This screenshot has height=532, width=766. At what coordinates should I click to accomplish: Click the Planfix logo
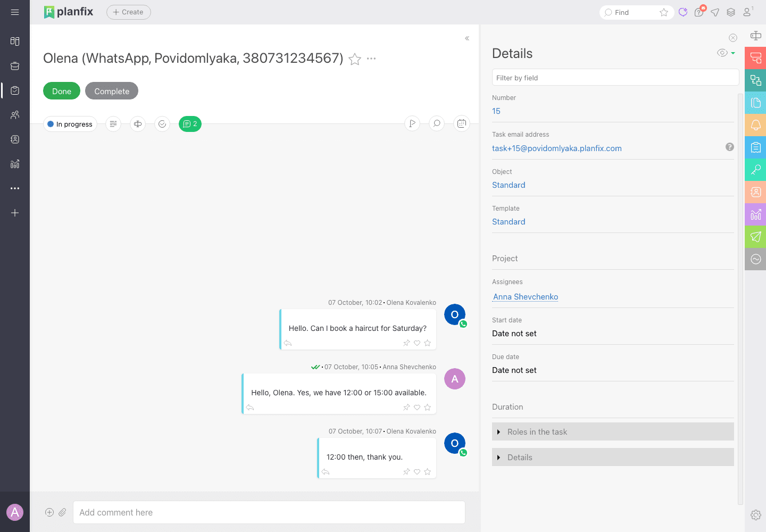click(x=69, y=12)
